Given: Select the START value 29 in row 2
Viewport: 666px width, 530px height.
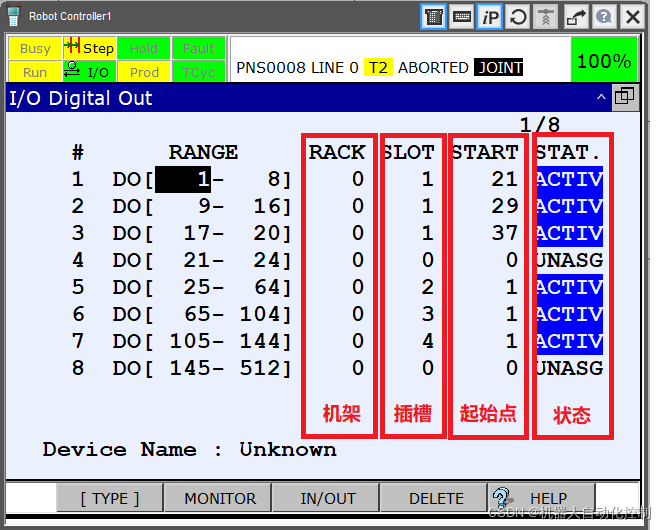Looking at the screenshot, I should [504, 206].
